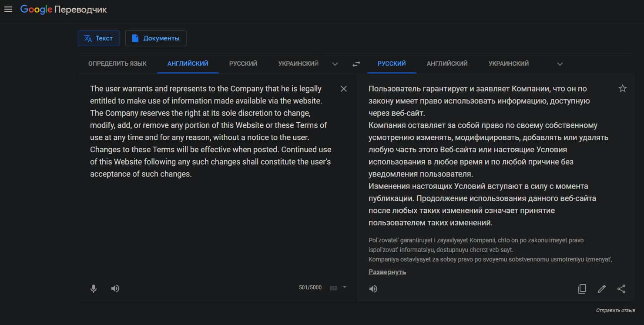Expand the target language list chevron
The width and height of the screenshot is (644, 325).
point(560,64)
